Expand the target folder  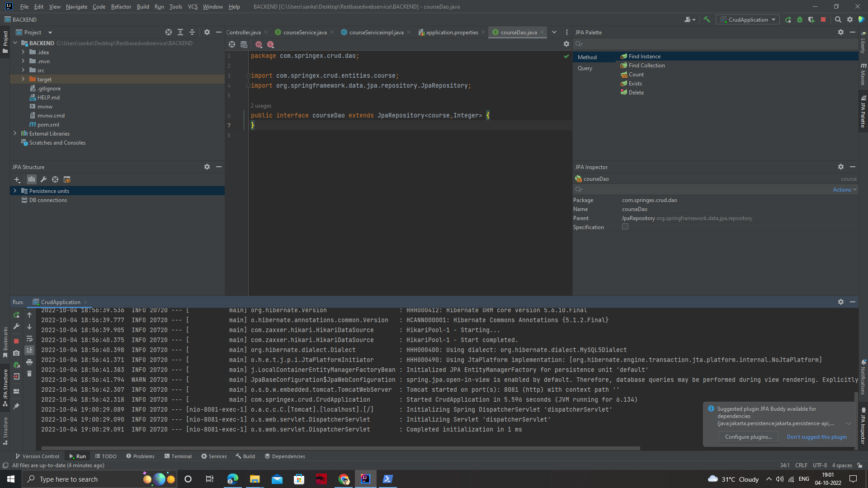(x=23, y=79)
